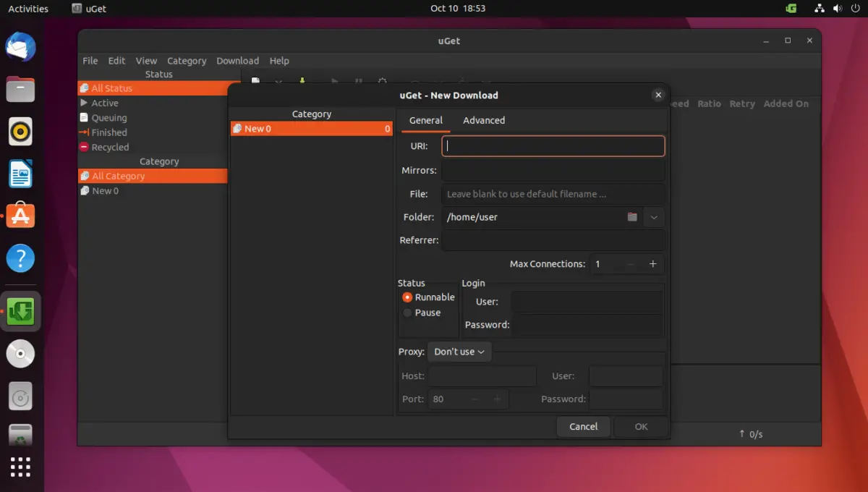Open the optical disc icon in dock
The image size is (868, 492).
(x=20, y=354)
